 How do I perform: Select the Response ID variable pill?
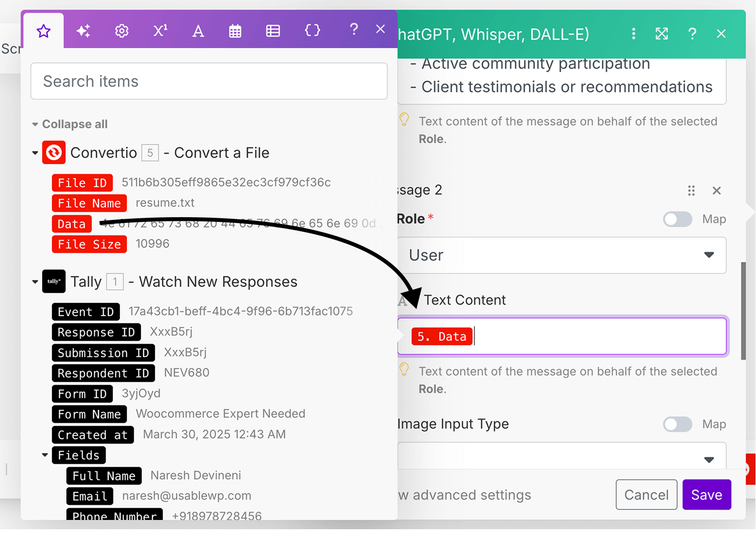96,332
